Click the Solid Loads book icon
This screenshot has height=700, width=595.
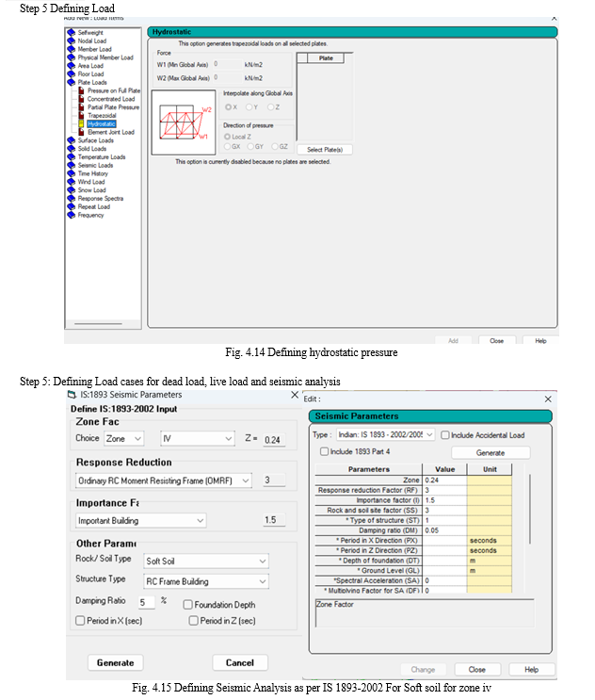71,149
